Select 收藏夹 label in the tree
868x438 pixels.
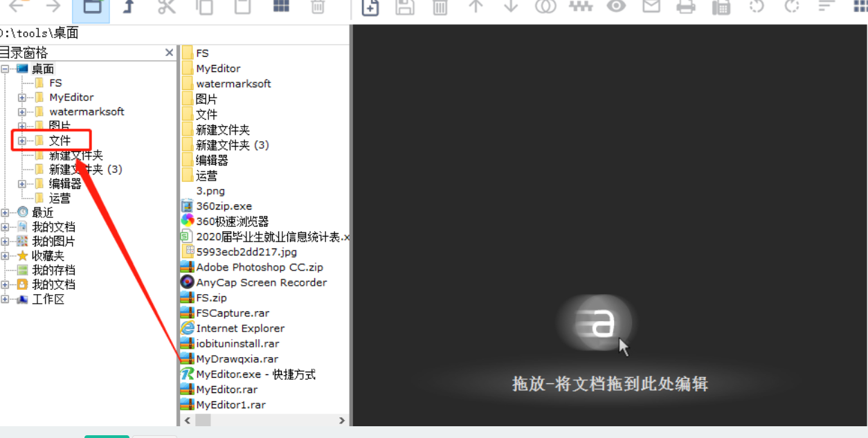(48, 256)
